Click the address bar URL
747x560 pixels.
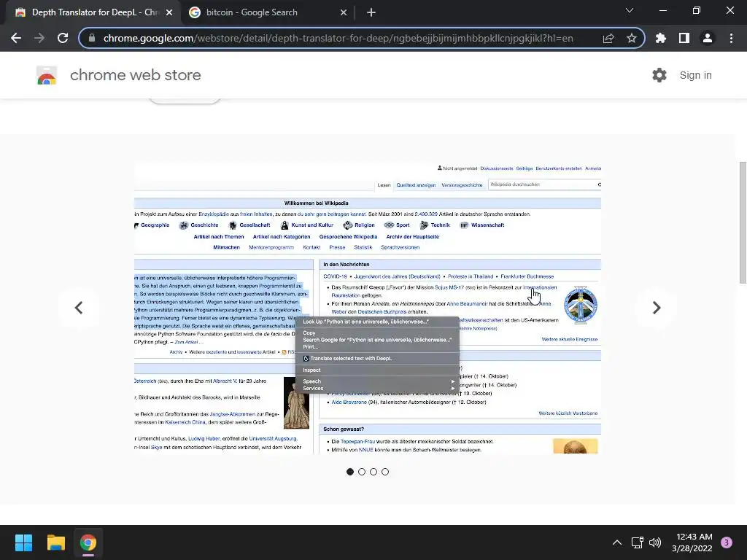338,38
